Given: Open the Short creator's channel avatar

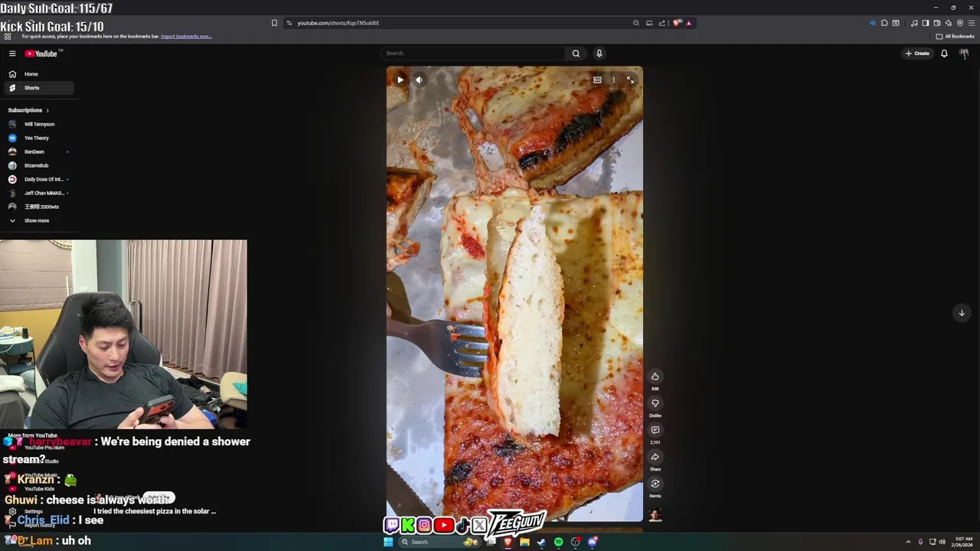Looking at the screenshot, I should tap(655, 515).
